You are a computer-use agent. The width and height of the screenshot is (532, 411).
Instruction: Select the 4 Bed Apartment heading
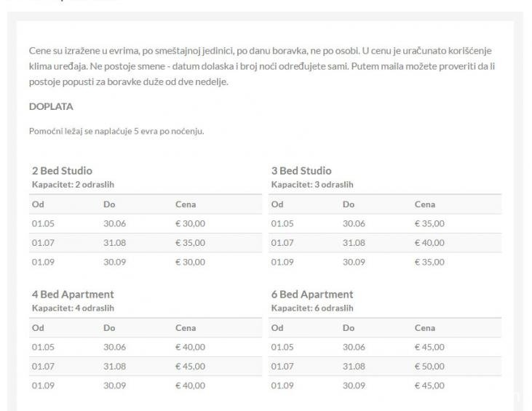click(x=73, y=295)
